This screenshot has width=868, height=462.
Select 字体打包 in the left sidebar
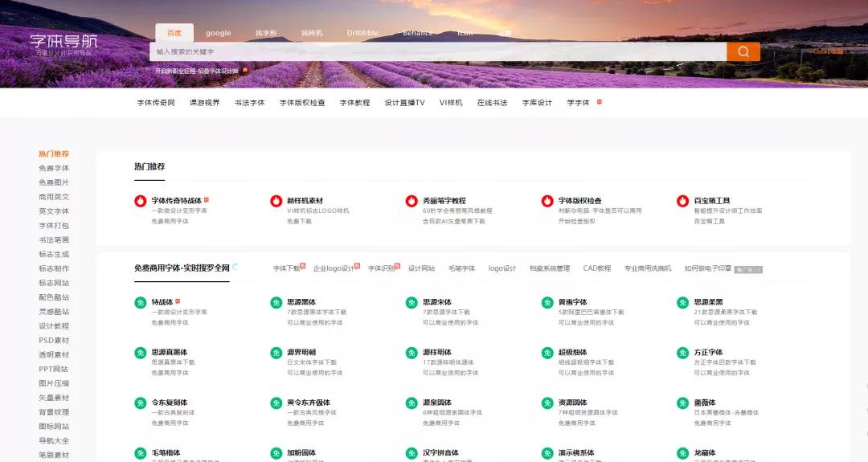[54, 226]
